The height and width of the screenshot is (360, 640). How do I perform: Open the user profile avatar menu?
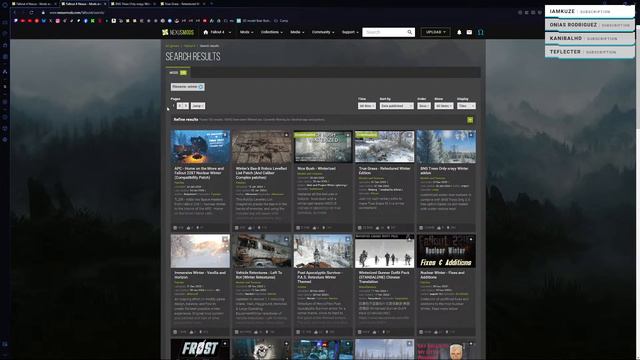coord(480,32)
